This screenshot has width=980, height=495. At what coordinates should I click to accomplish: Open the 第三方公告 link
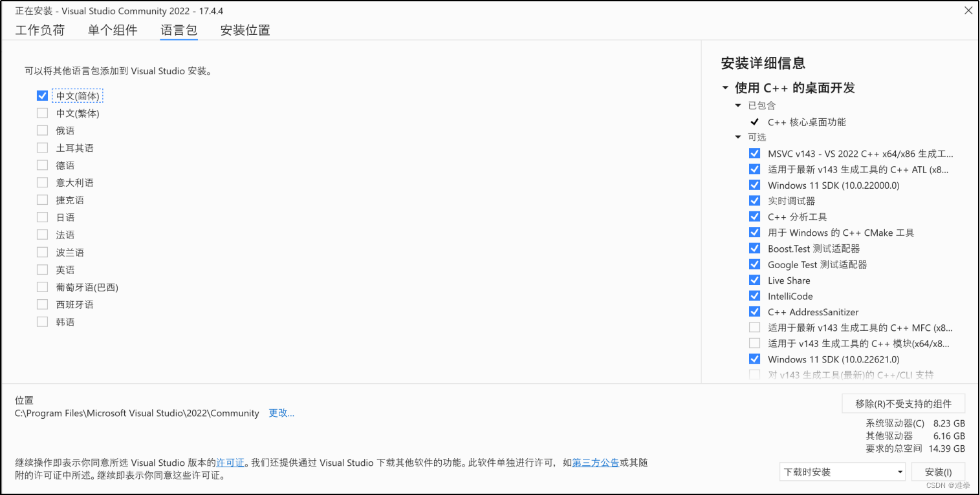[596, 463]
